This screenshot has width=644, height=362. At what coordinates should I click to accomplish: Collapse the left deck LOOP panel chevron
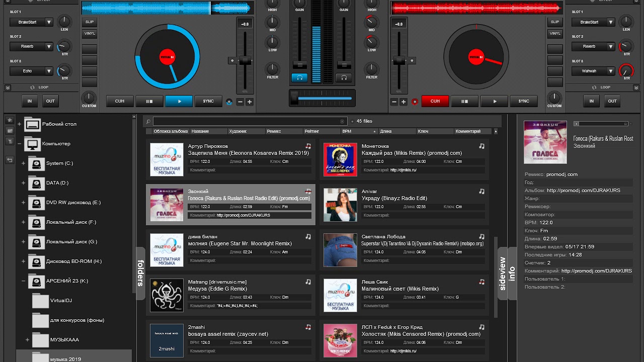click(x=8, y=87)
